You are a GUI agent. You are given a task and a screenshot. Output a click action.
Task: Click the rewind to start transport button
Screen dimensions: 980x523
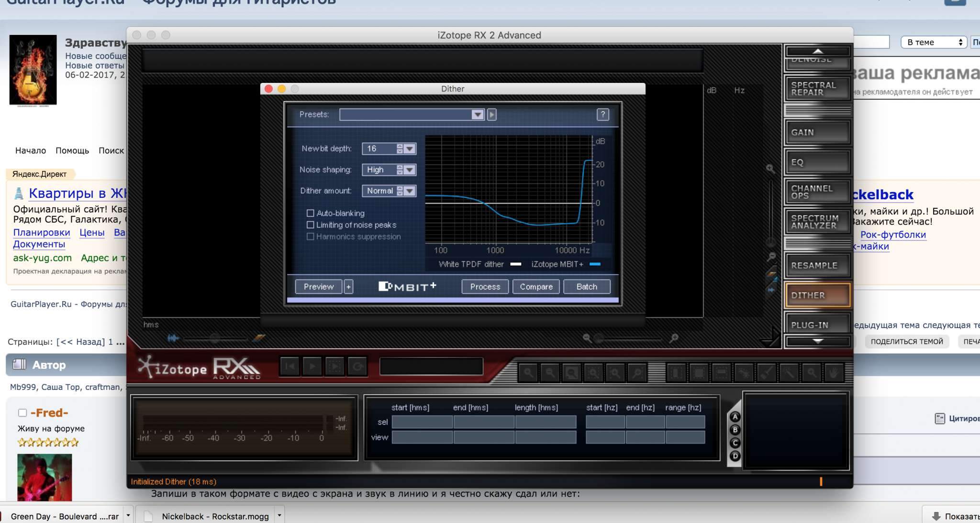pyautogui.click(x=290, y=367)
